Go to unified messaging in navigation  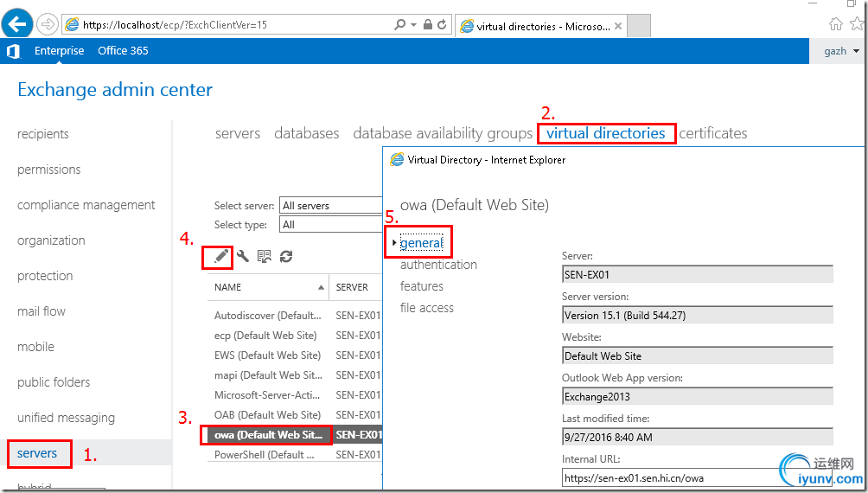point(66,418)
